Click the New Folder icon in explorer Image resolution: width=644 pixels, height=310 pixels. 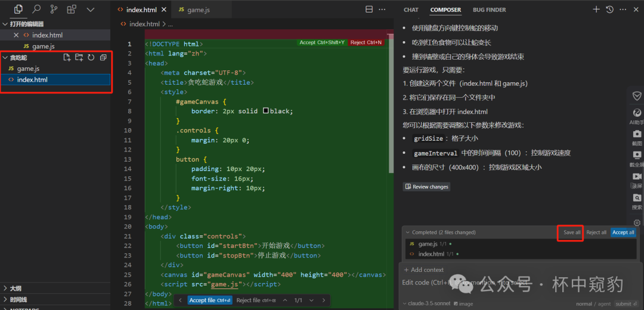tap(79, 58)
